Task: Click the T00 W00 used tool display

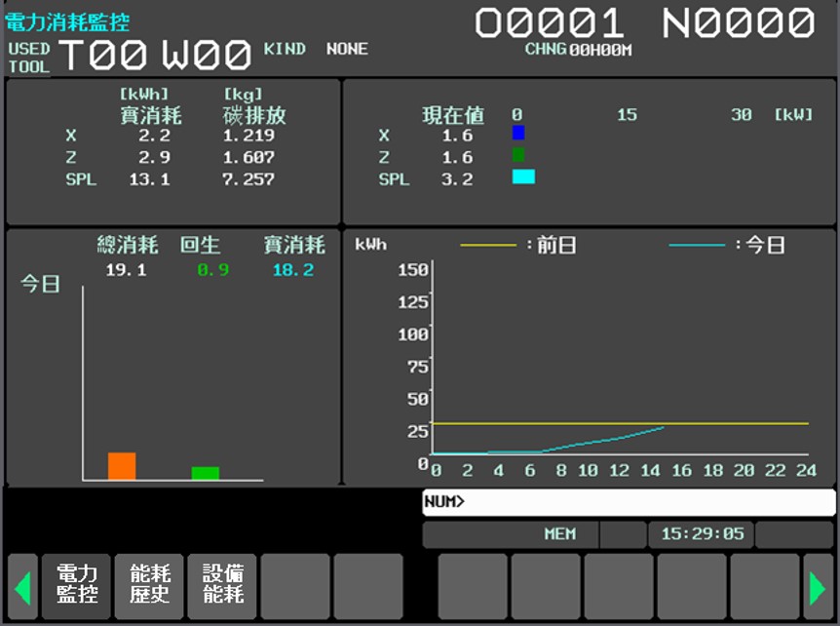Action: 155,55
